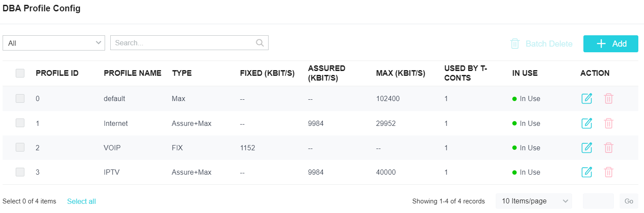Edit the default profile row
Screen dimensions: 644x213
point(587,98)
